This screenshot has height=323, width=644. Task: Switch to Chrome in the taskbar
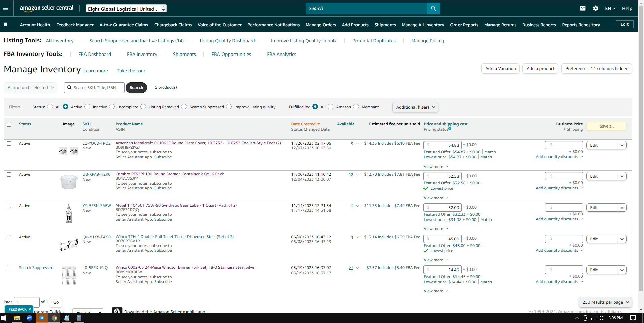tap(54, 318)
